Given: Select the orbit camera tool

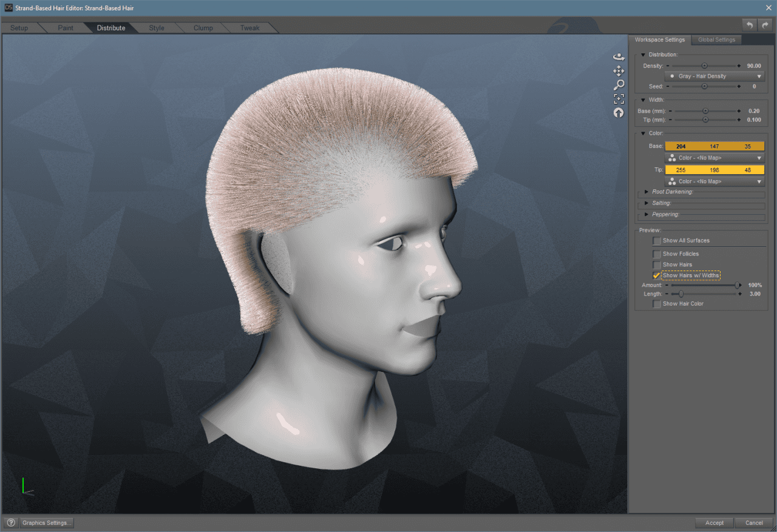Looking at the screenshot, I should (x=619, y=56).
